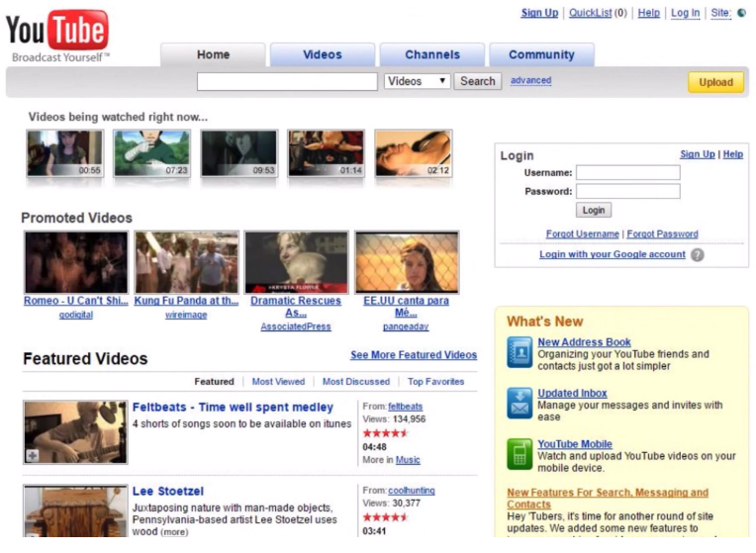
Task: Open the Help link in top bar
Action: [x=648, y=13]
